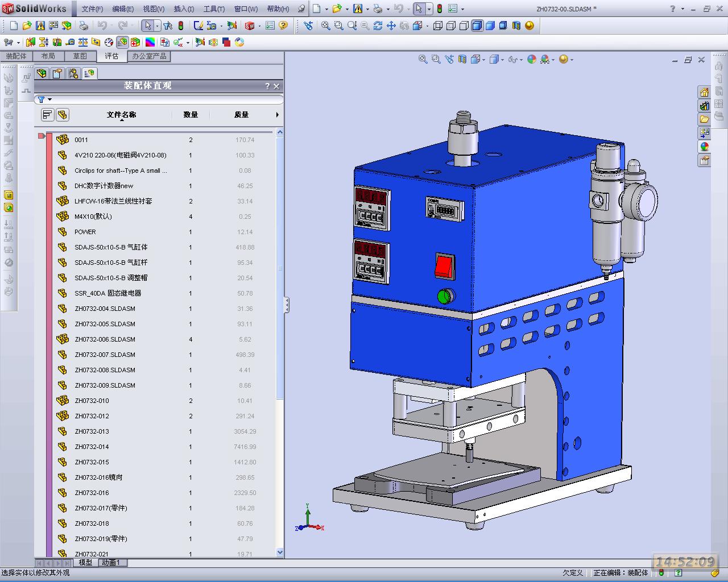Toggle RealView Graphics gold sphere in toolbar
Image resolution: width=728 pixels, height=582 pixels.
click(530, 26)
